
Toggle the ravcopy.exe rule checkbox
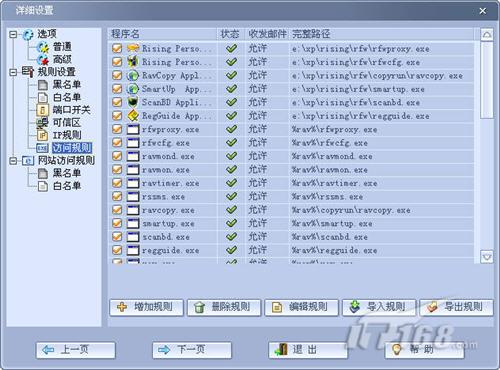click(x=117, y=210)
